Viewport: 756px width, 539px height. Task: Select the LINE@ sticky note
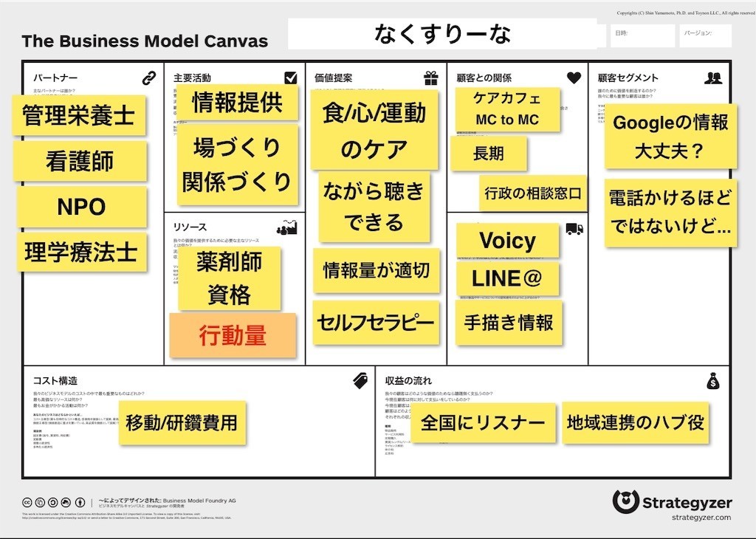coord(508,278)
